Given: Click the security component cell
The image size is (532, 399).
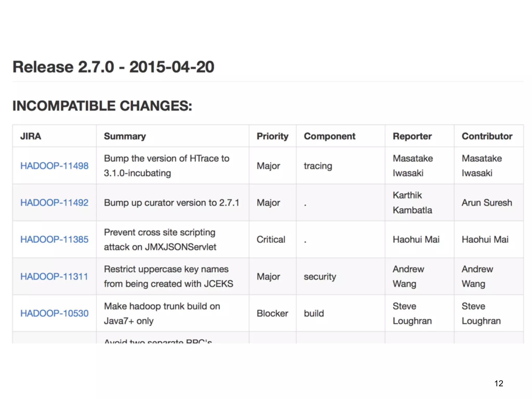Looking at the screenshot, I should [320, 276].
